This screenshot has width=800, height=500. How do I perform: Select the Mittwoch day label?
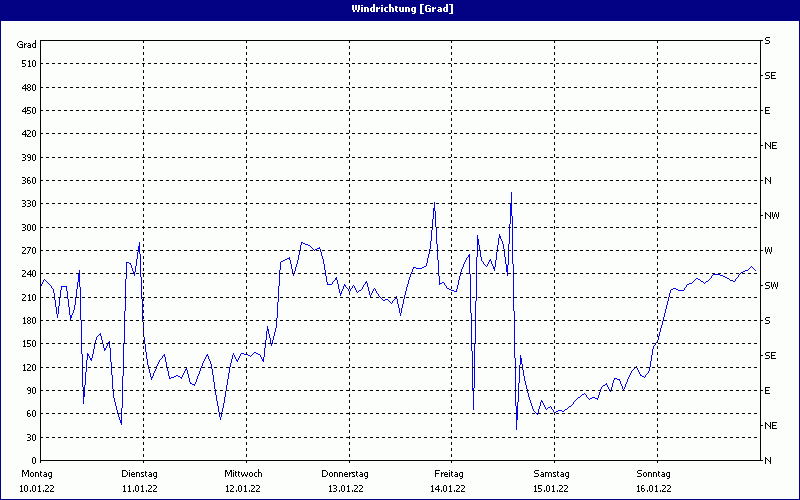coord(243,473)
